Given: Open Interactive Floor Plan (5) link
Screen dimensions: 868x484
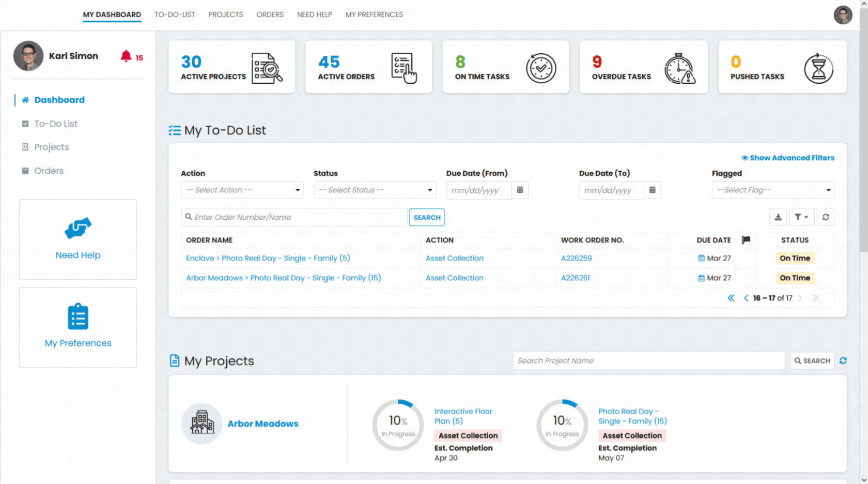Looking at the screenshot, I should (x=463, y=416).
